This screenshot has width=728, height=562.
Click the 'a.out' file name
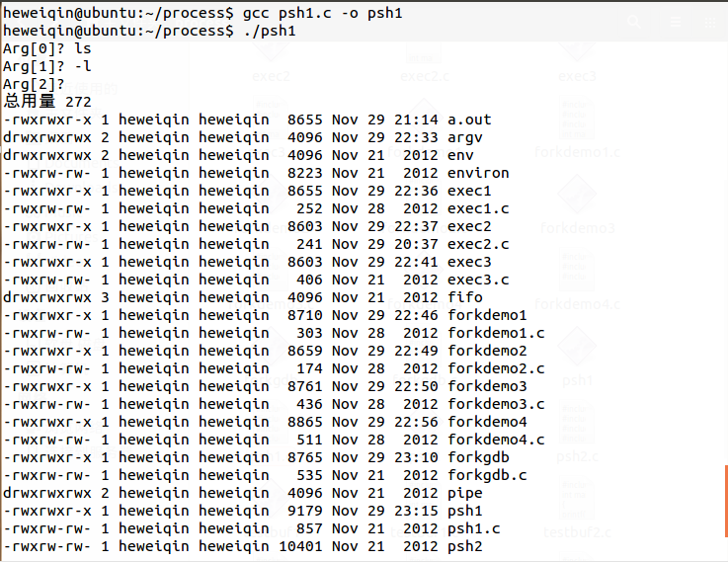tap(469, 120)
